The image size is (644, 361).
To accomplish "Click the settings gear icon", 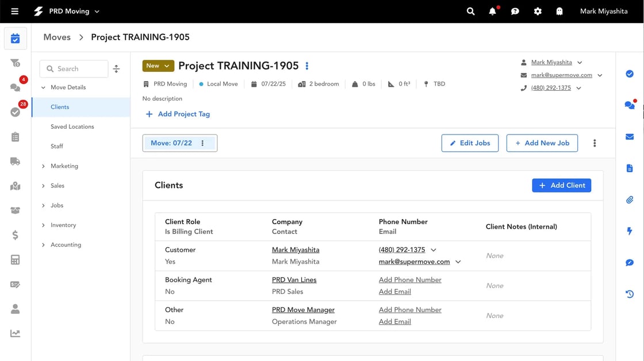I will tap(538, 11).
